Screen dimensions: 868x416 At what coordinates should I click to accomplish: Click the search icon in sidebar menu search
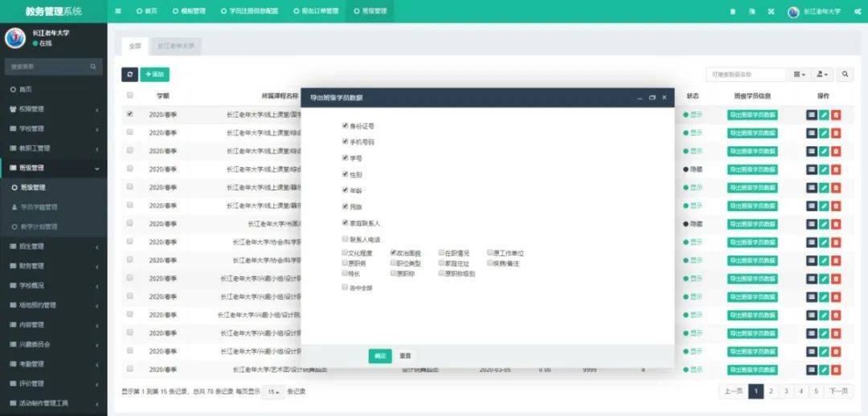[93, 67]
